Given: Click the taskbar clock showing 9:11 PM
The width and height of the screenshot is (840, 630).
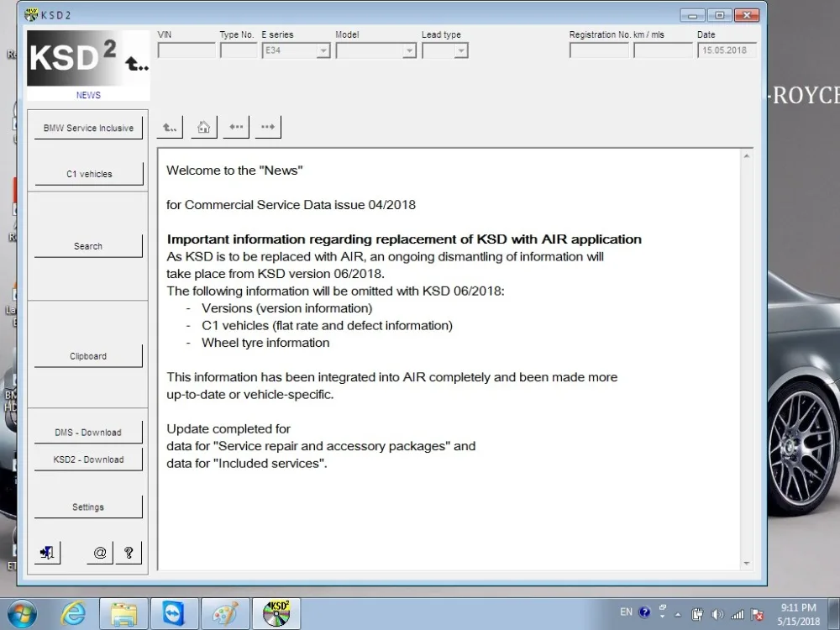Looking at the screenshot, I should click(798, 615).
